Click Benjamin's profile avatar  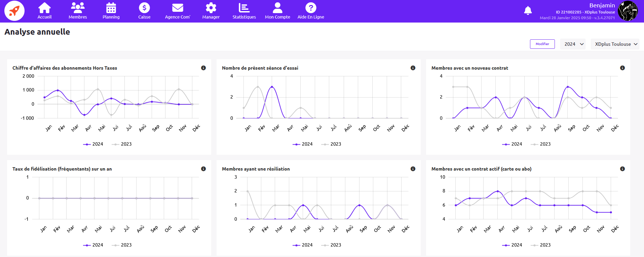pyautogui.click(x=628, y=11)
